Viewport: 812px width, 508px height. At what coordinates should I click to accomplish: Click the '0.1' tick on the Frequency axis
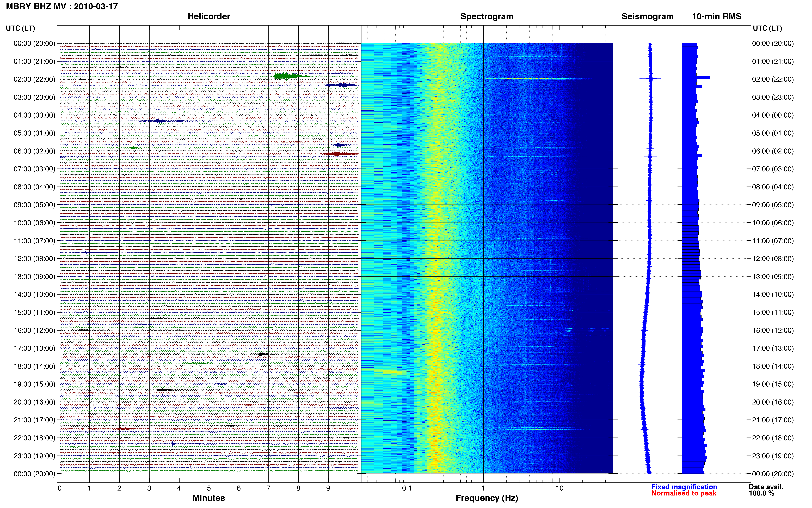pyautogui.click(x=407, y=488)
